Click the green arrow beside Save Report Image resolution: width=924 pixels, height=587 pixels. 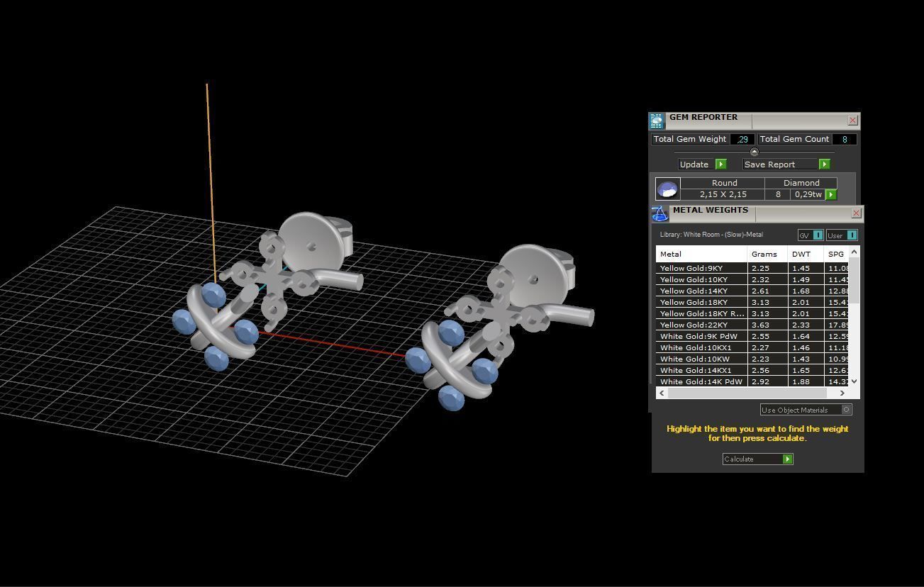824,164
